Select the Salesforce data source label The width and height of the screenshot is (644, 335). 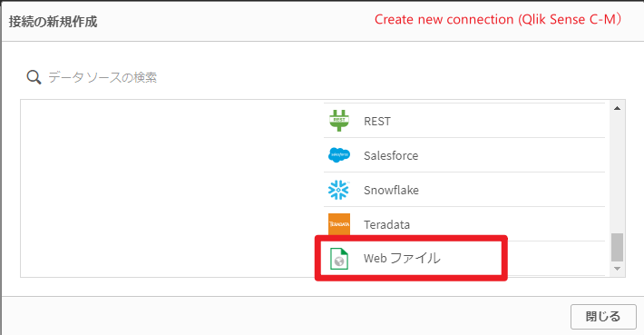[391, 155]
